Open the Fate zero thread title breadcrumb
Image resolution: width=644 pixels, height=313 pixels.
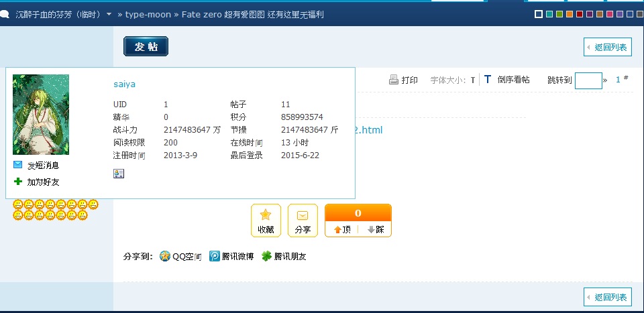(x=253, y=15)
